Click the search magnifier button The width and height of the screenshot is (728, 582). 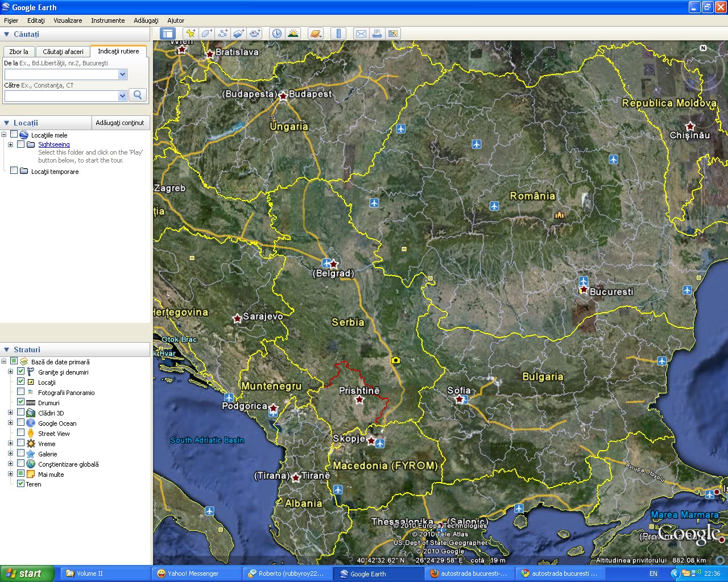(137, 95)
